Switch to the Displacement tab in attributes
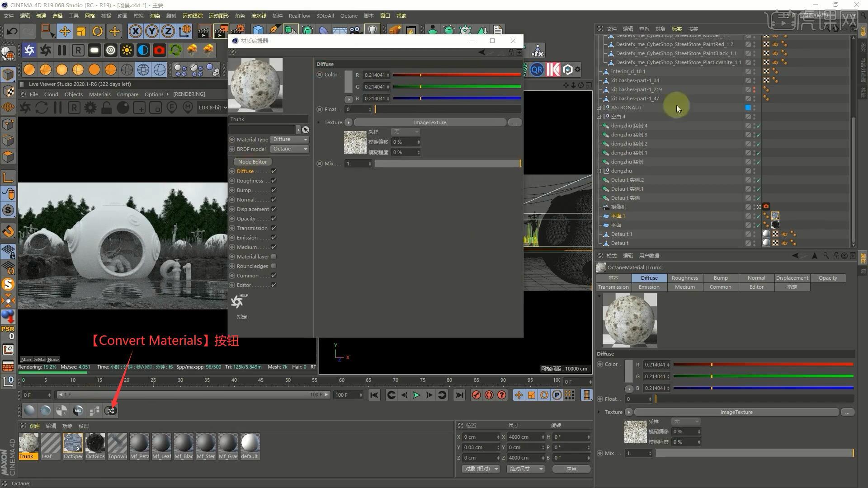This screenshot has height=488, width=868. pos(792,278)
